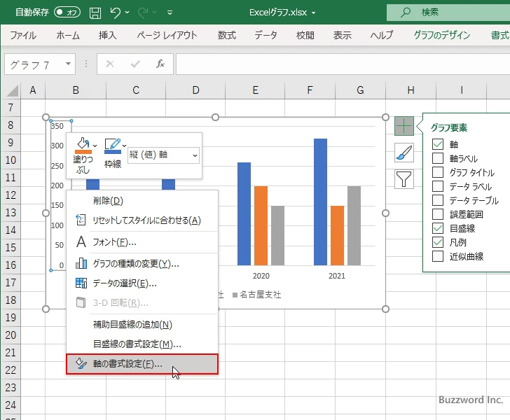Uncheck the 軸 checkbox
This screenshot has height=420, width=510.
pyautogui.click(x=437, y=144)
